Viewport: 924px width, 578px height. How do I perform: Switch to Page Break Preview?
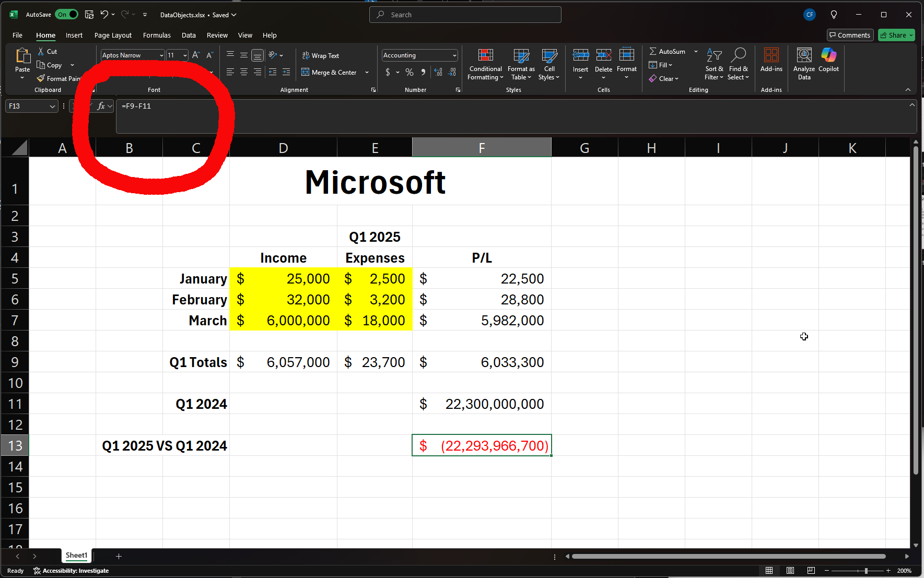[811, 571]
